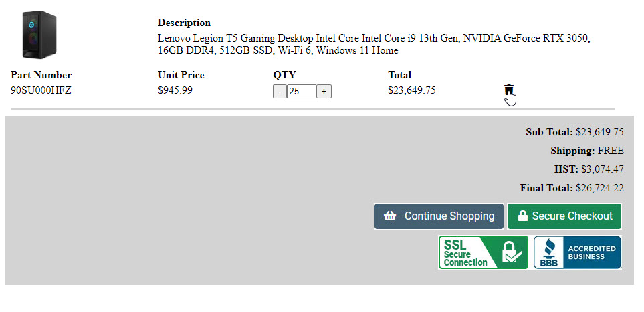Viewport: 644px width, 312px height.
Task: Click the FREE shipping value
Action: (611, 151)
